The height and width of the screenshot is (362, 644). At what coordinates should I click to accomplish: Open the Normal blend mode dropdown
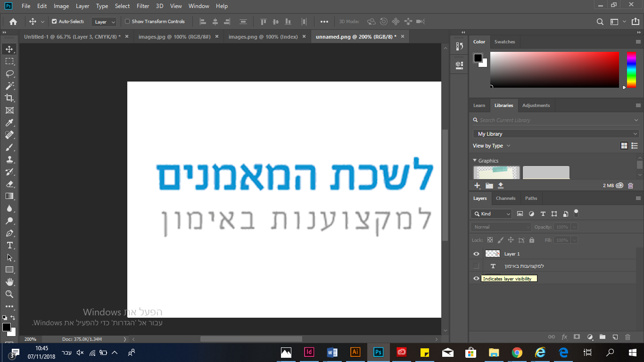(501, 227)
